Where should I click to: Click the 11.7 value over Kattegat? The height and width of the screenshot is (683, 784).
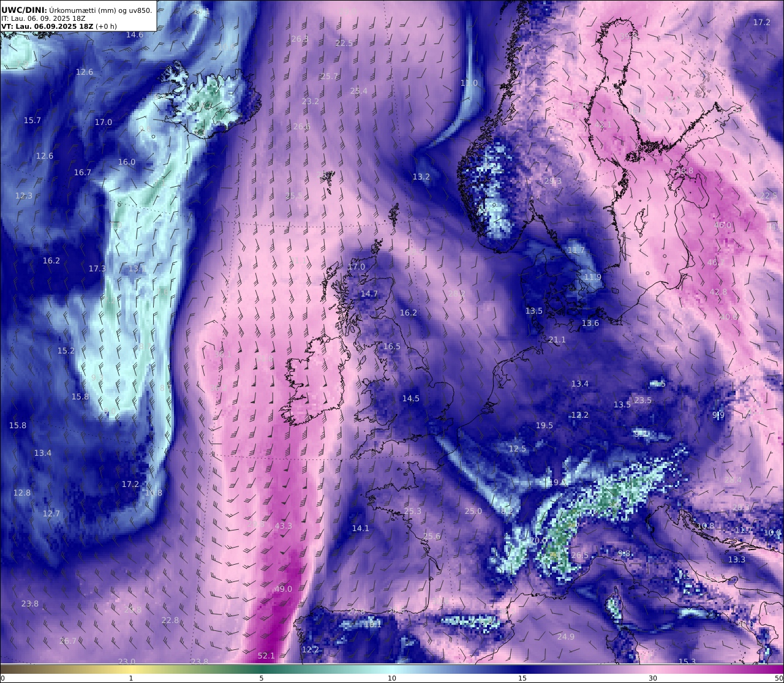click(x=576, y=250)
